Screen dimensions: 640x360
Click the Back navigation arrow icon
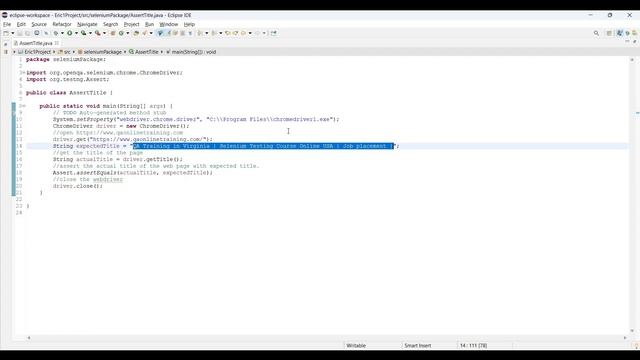244,33
